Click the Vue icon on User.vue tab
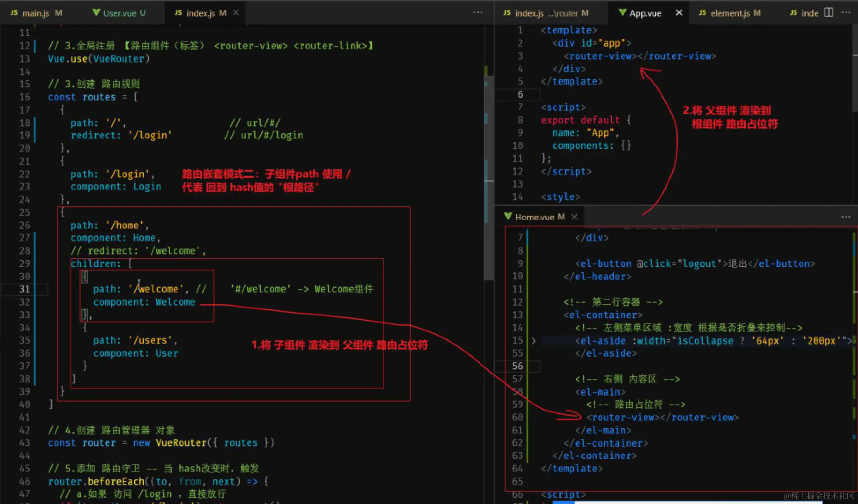Screen dimensions: 858x504 point(96,12)
